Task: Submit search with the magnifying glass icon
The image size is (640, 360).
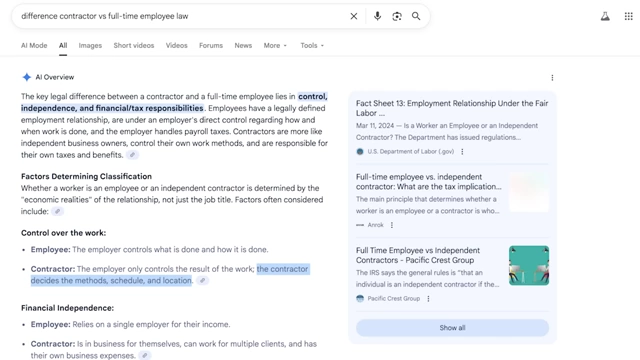Action: [x=416, y=16]
